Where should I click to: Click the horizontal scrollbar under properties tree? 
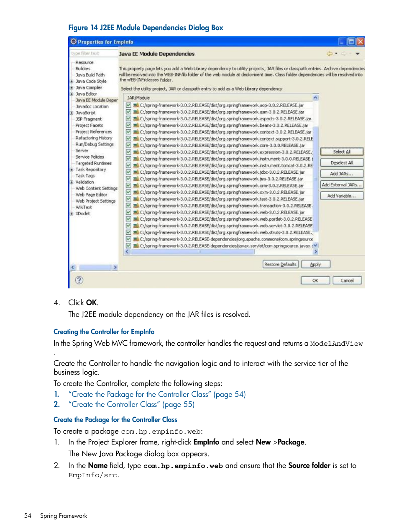click(94, 267)
